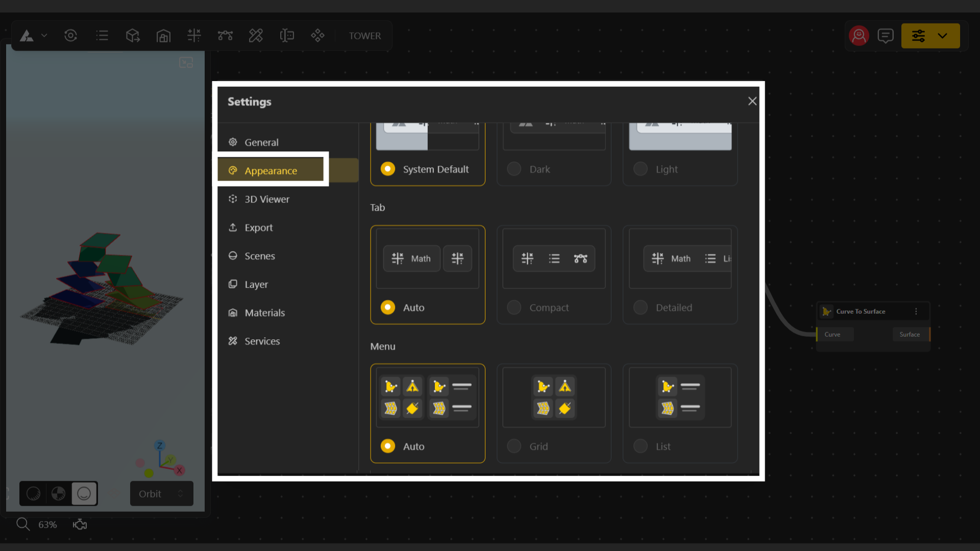Expand the yellow settings button chevron
This screenshot has height=551, width=980.
942,36
